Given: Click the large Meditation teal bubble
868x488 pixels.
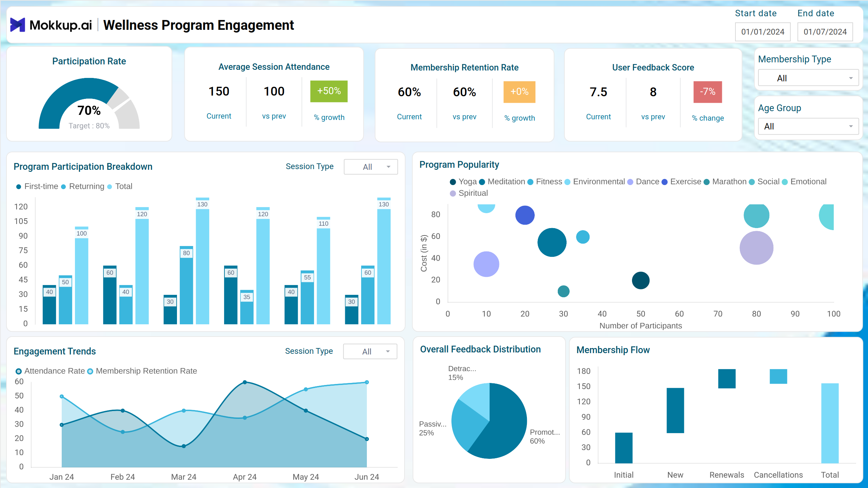Looking at the screenshot, I should tap(552, 242).
